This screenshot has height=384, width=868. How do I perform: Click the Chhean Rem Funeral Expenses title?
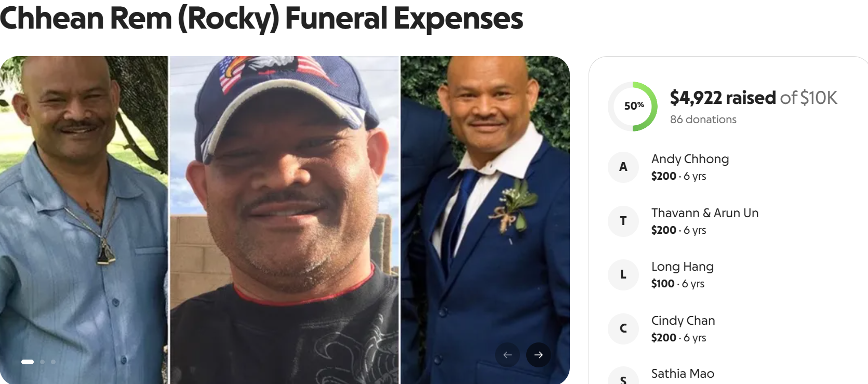click(261, 18)
